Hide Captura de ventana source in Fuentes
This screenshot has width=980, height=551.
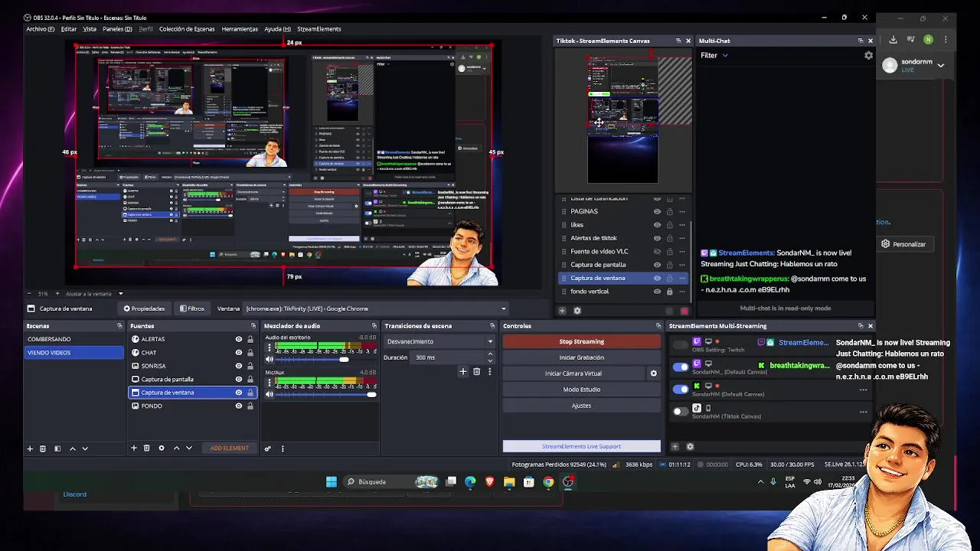click(x=239, y=393)
